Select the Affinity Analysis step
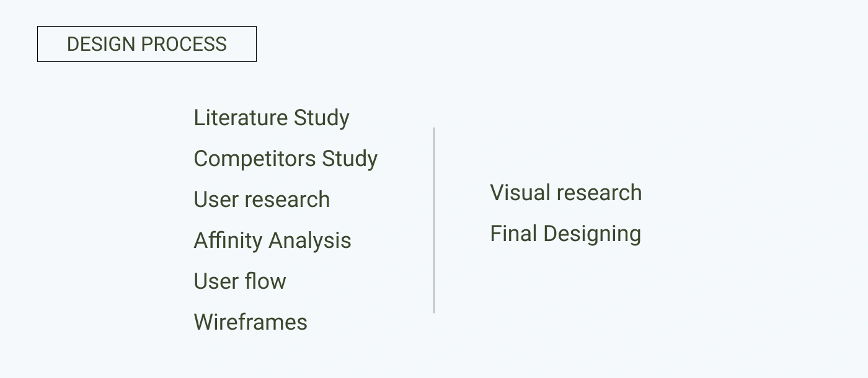 click(272, 240)
